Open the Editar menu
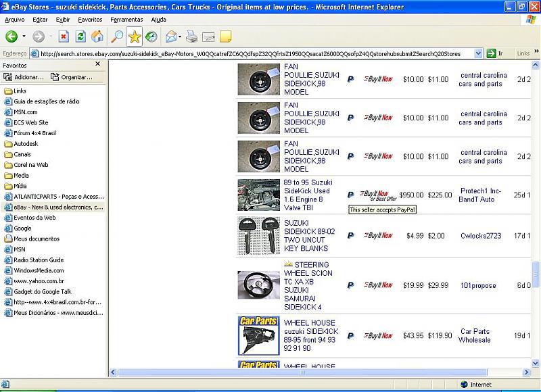The height and width of the screenshot is (392, 541). [40, 20]
